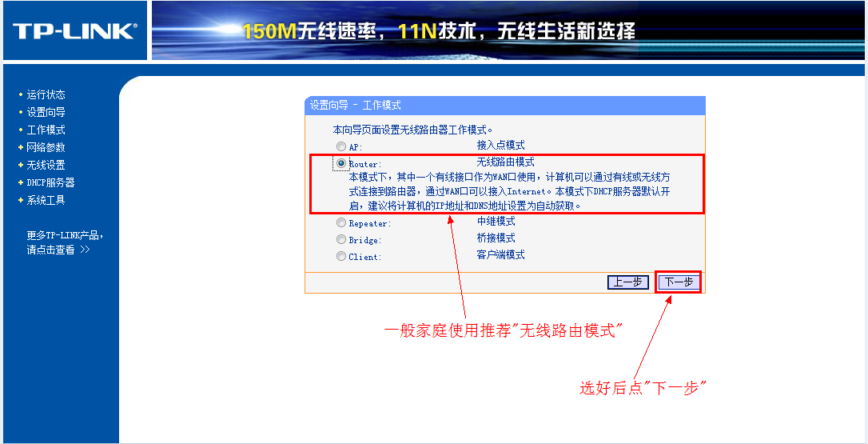Open 运行状态 in the sidebar

(46, 94)
